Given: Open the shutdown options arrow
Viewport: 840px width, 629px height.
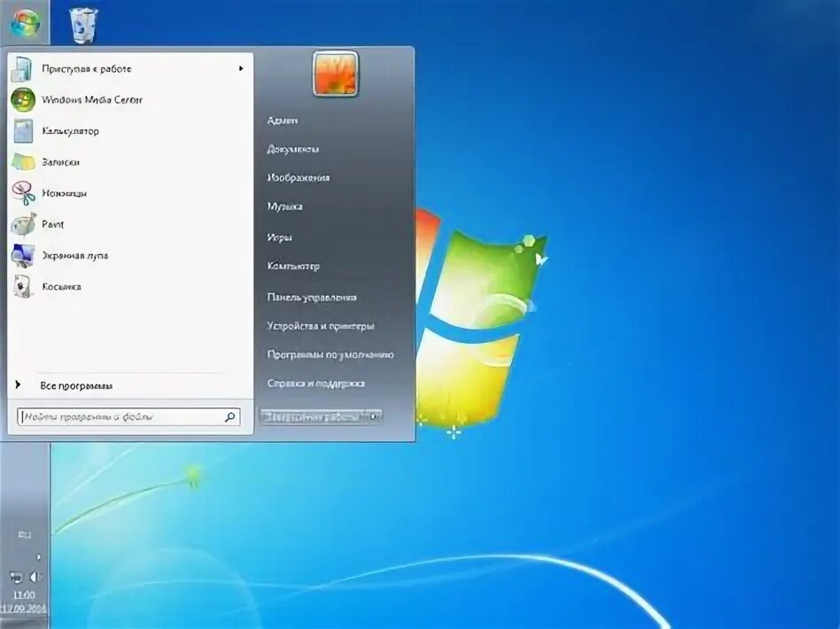Looking at the screenshot, I should [374, 415].
